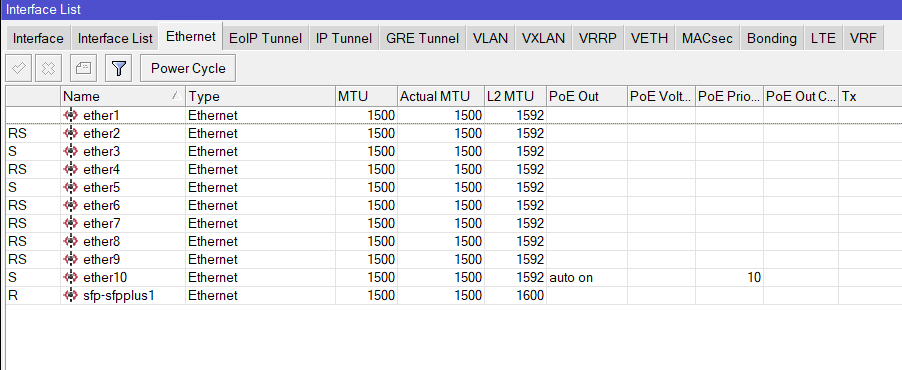Image resolution: width=902 pixels, height=370 pixels.
Task: Click the Enable checkmark toolbar icon
Action: pos(19,68)
